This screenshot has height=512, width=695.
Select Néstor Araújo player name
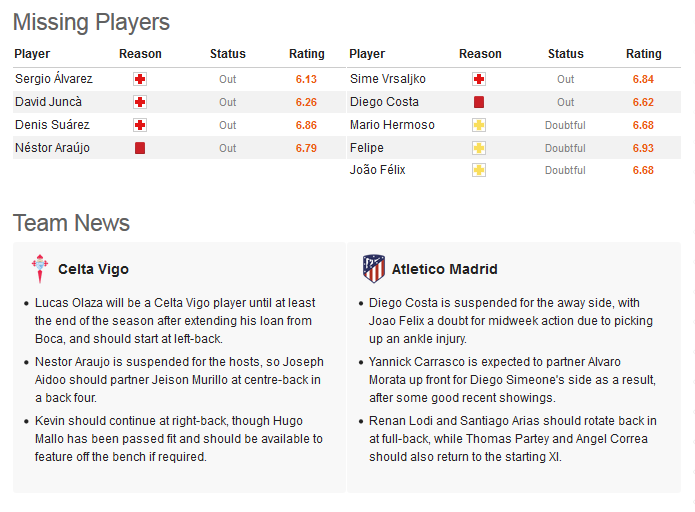coord(52,148)
